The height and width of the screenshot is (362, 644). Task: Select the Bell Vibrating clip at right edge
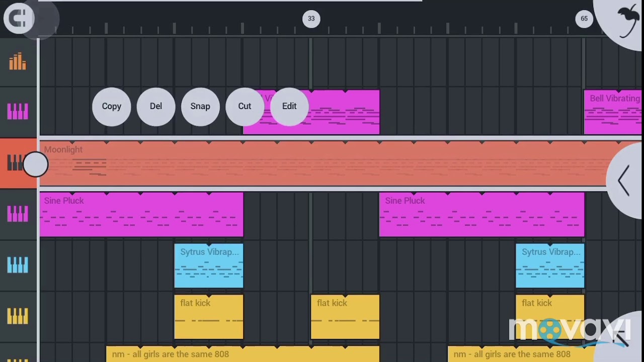613,113
